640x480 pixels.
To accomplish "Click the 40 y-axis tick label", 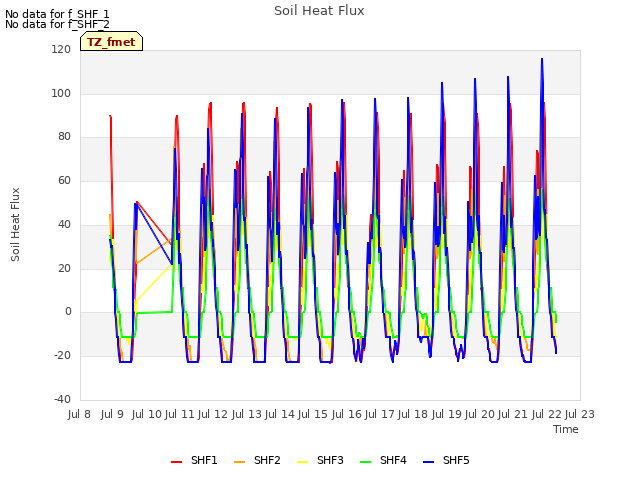I will pyautogui.click(x=64, y=224).
